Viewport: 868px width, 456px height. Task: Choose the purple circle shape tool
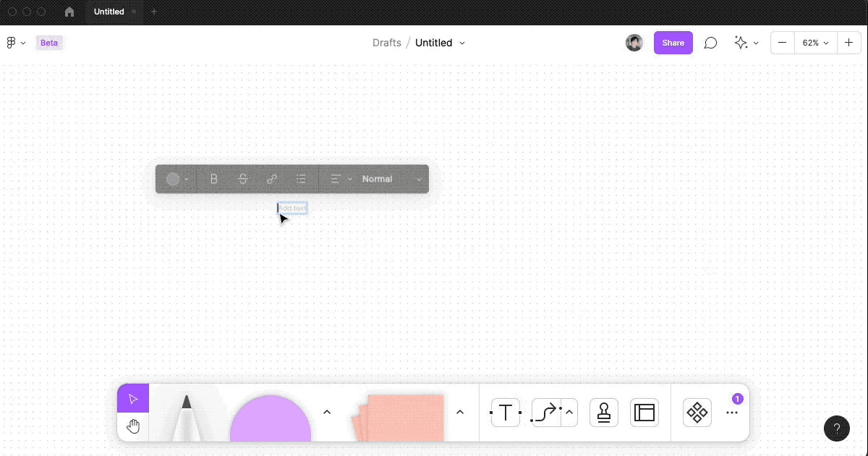[x=271, y=418]
